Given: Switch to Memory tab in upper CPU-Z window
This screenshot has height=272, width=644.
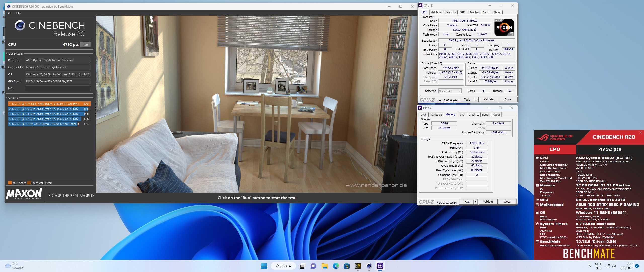Looking at the screenshot, I should (451, 12).
